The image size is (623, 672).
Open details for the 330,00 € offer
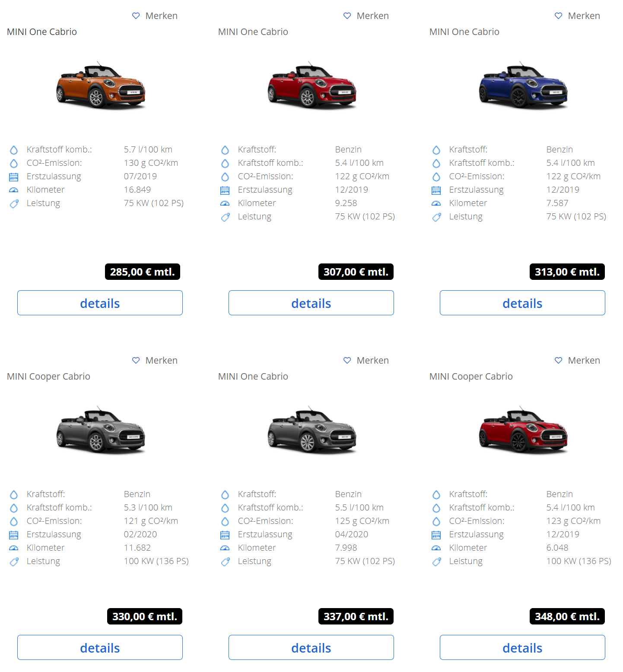100,647
